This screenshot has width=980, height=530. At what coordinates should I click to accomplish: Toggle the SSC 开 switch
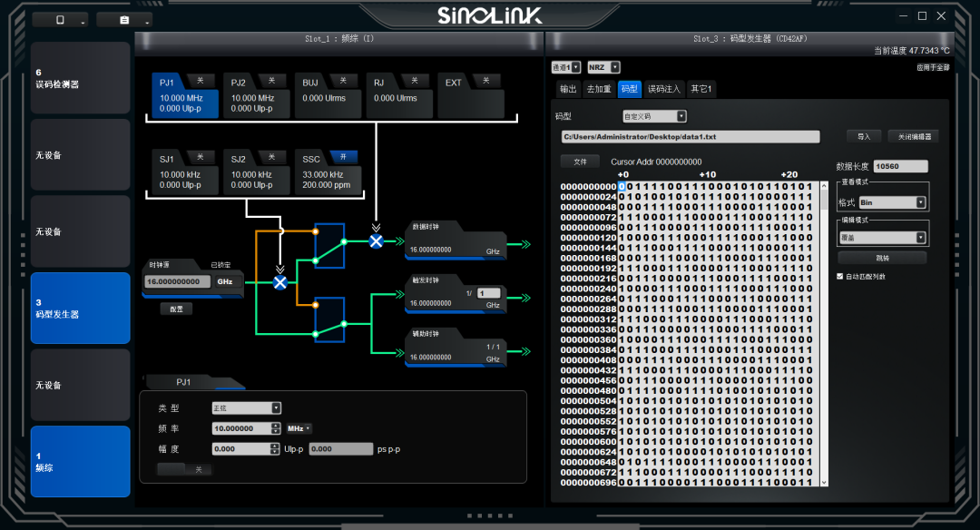pyautogui.click(x=344, y=157)
